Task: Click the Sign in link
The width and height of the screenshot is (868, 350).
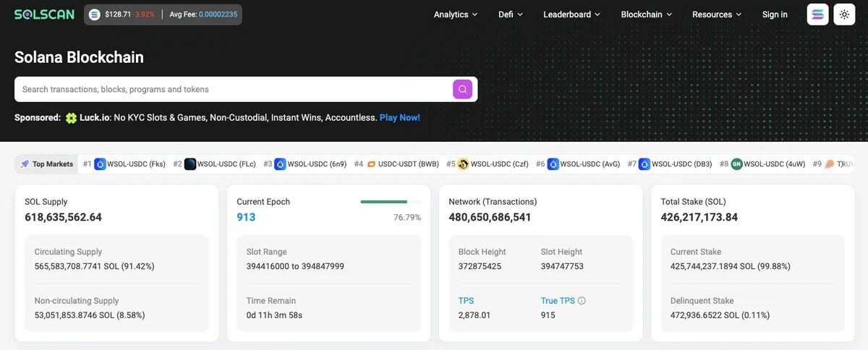Action: pos(775,14)
